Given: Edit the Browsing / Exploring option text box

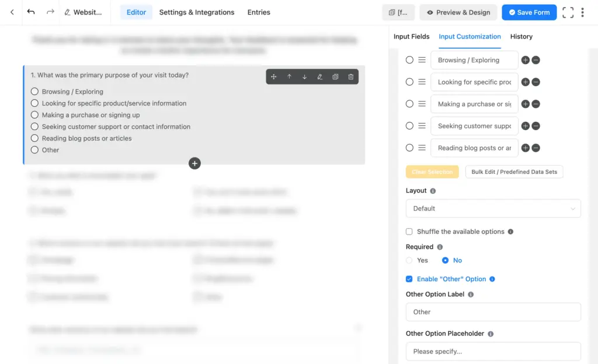Looking at the screenshot, I should [474, 60].
